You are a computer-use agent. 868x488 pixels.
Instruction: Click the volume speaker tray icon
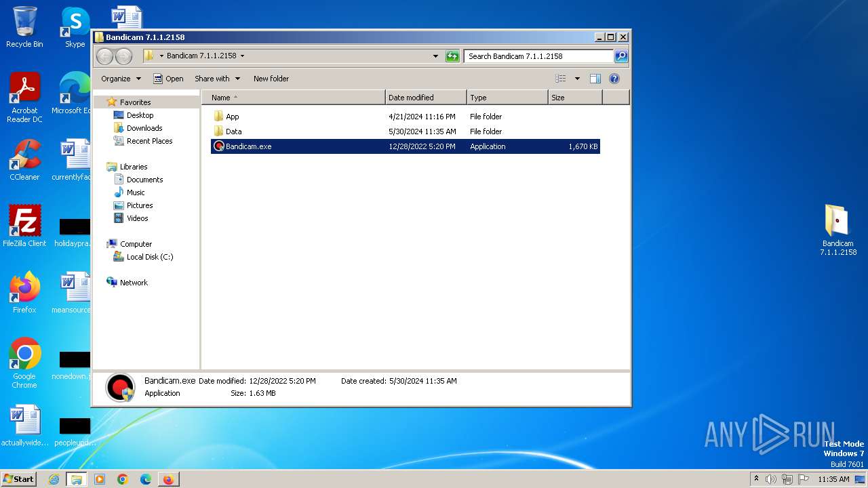click(x=771, y=479)
